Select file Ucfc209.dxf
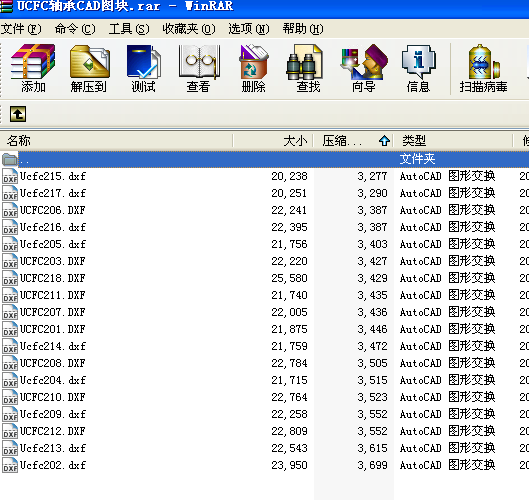529x500 pixels. [53, 414]
